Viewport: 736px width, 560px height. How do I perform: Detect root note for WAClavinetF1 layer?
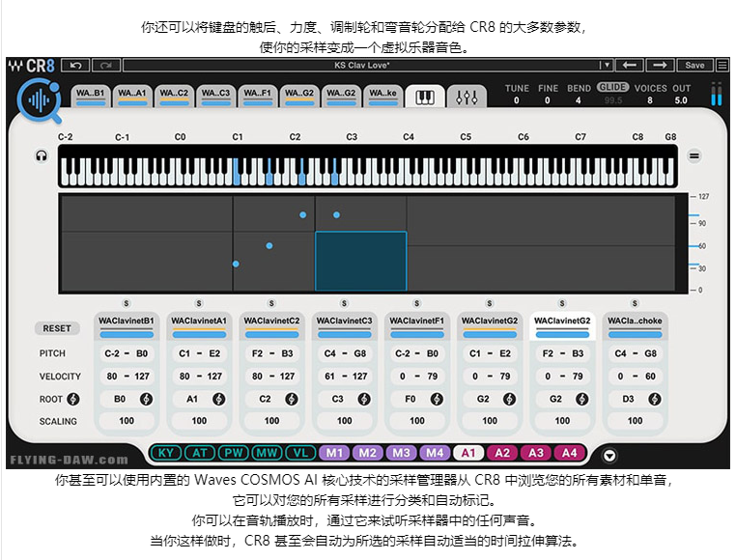[x=437, y=399]
